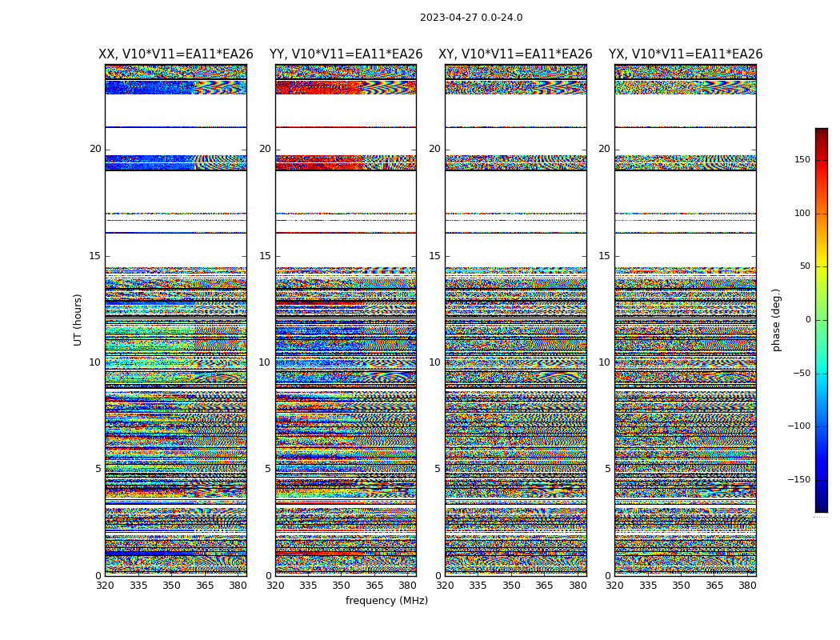Click the −100 tick on the colorbar
Image resolution: width=840 pixels, height=640 pixels.
(x=798, y=426)
